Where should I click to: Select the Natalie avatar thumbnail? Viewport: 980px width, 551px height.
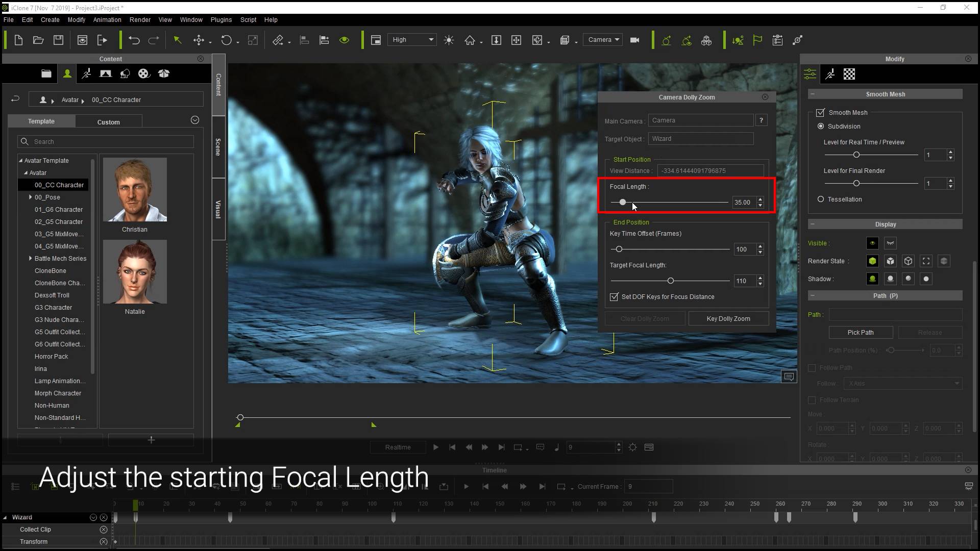(135, 272)
